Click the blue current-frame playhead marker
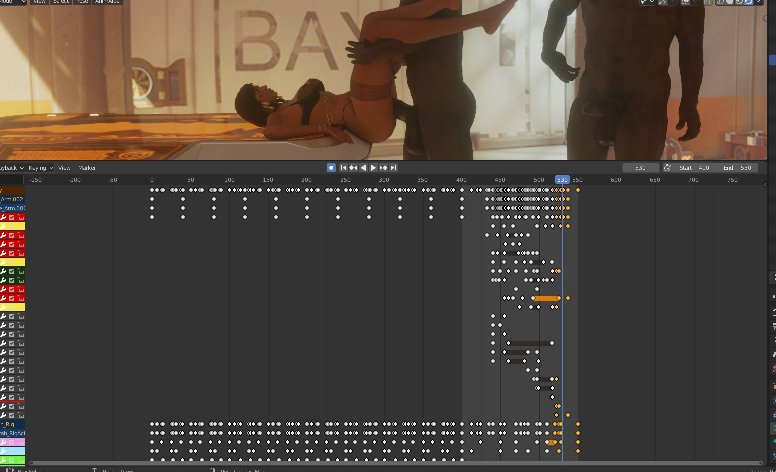This screenshot has width=776, height=472. [x=562, y=180]
